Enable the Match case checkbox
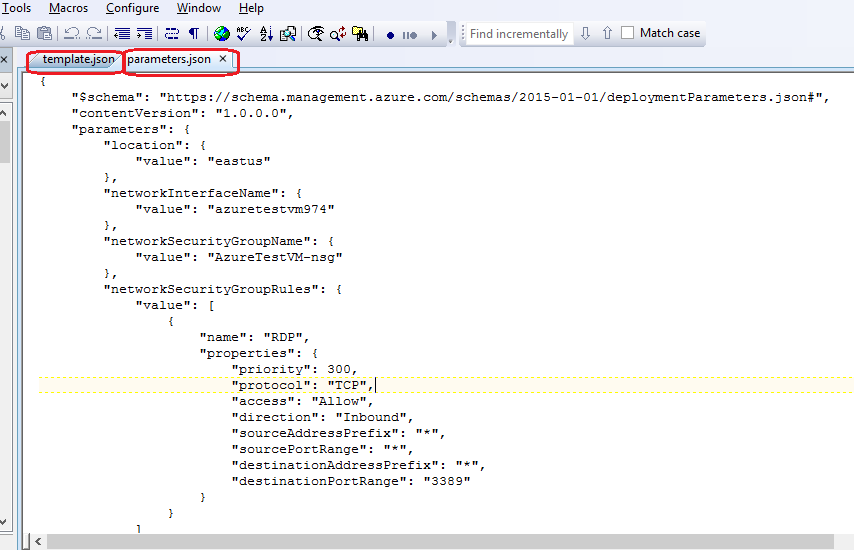Screen dimensions: 854x550 [x=627, y=33]
